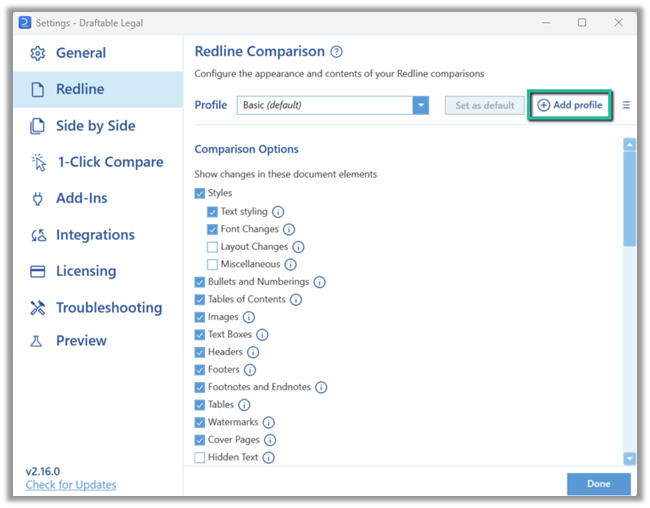The image size is (650, 508).
Task: Enable the Layout Changes checkbox
Action: point(212,247)
